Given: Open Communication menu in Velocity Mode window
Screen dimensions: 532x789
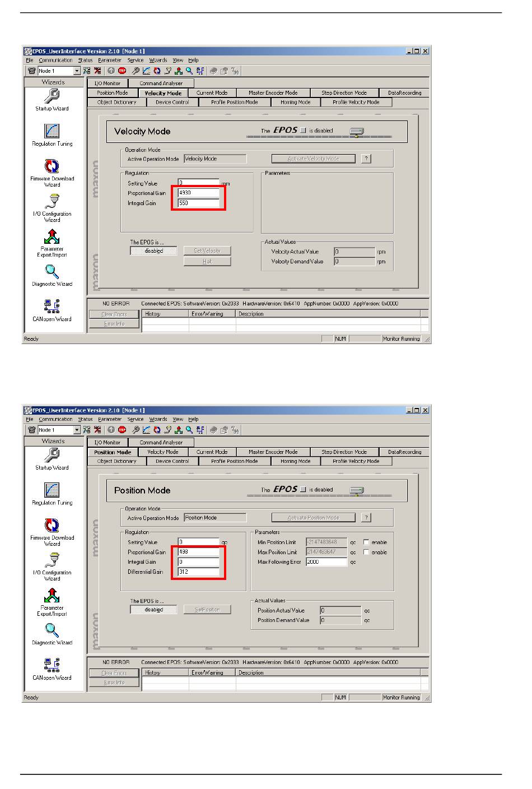Looking at the screenshot, I should (x=55, y=60).
